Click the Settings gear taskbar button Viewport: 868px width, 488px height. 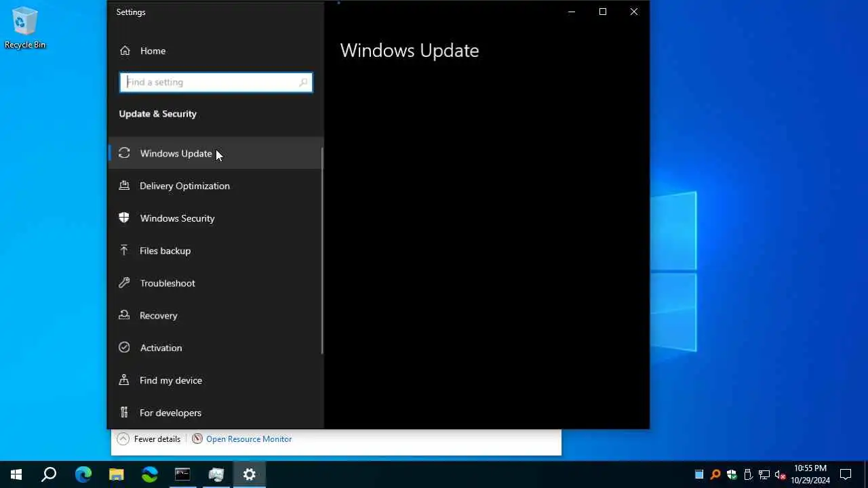250,474
